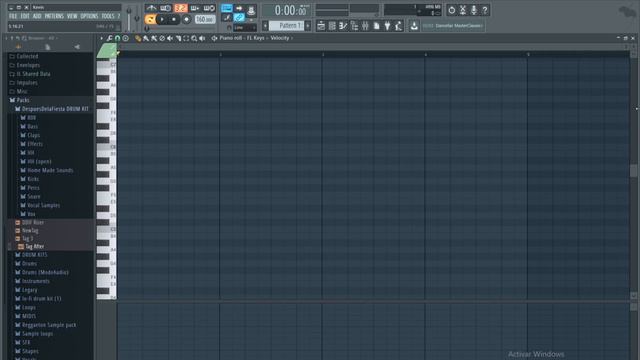Toggle the piano roll magnet snap

tap(118, 38)
